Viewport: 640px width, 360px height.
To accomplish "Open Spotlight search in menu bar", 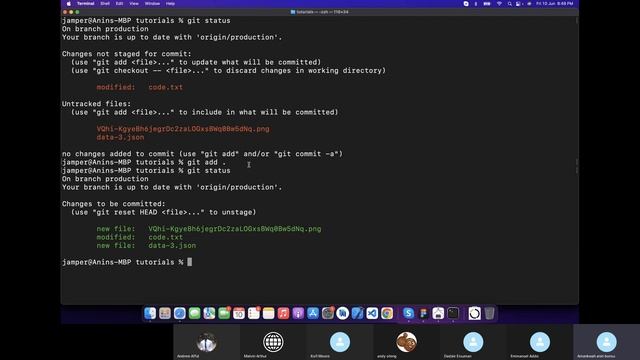I will click(509, 4).
